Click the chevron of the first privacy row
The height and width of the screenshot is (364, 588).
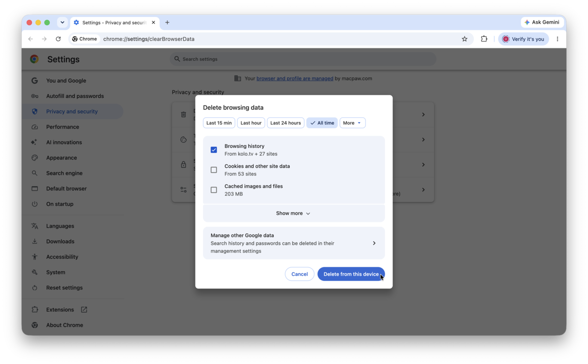click(423, 115)
